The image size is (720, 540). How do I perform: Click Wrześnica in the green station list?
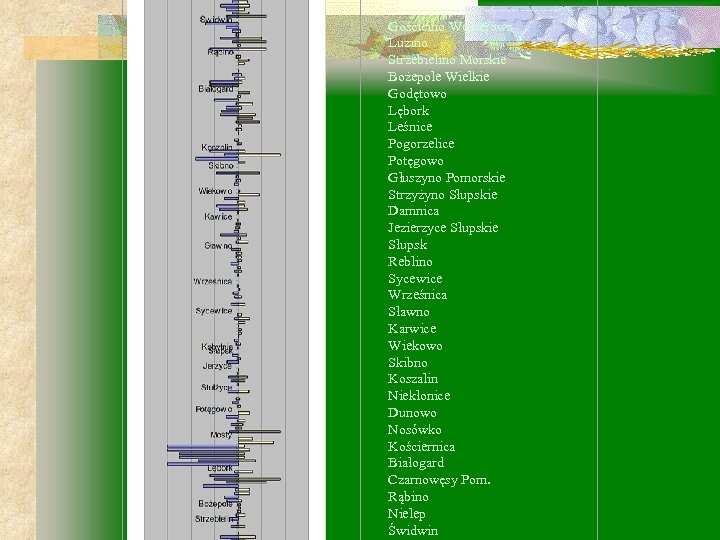417,295
